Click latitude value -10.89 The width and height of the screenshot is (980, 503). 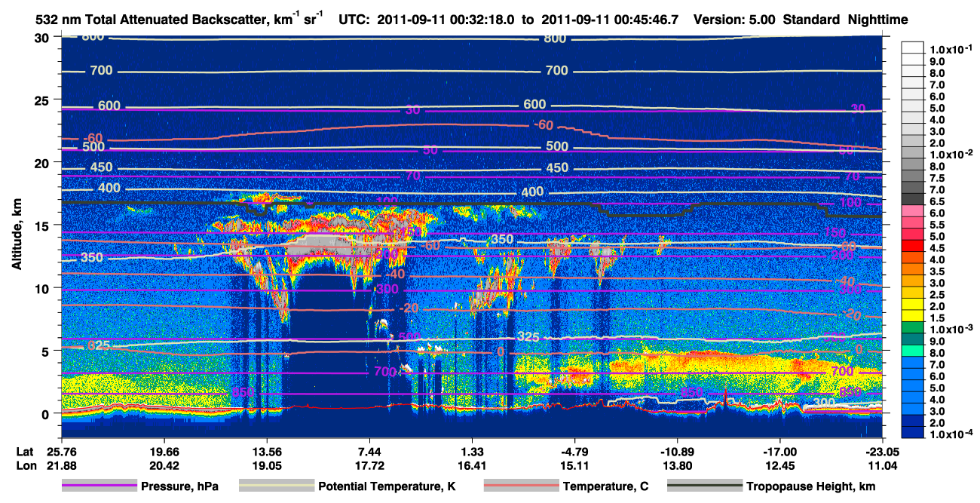678,451
